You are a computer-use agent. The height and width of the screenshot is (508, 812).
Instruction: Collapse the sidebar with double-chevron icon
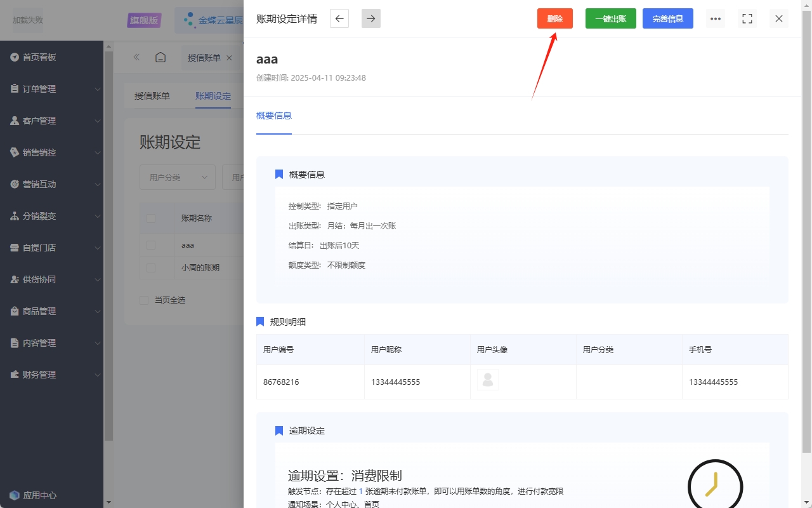136,57
